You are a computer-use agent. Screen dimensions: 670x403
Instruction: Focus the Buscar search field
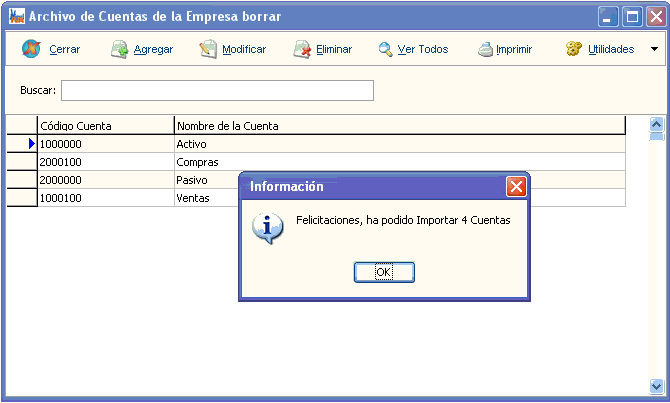point(217,91)
